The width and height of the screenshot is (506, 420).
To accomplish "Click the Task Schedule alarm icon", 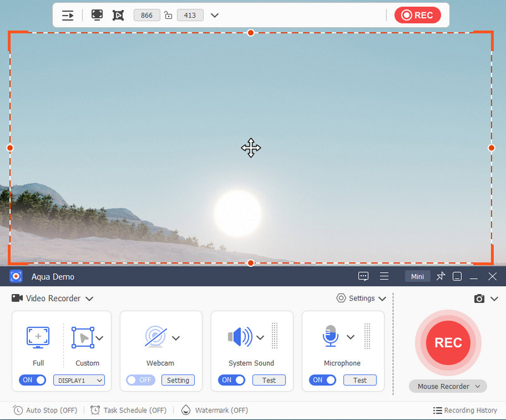I will pos(95,410).
